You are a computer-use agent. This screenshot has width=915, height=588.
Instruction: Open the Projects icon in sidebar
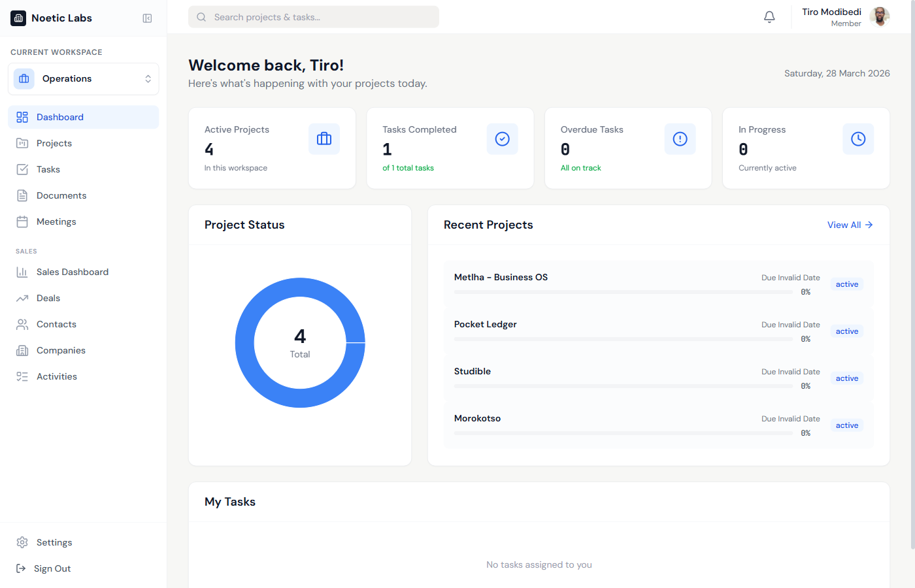pyautogui.click(x=23, y=143)
